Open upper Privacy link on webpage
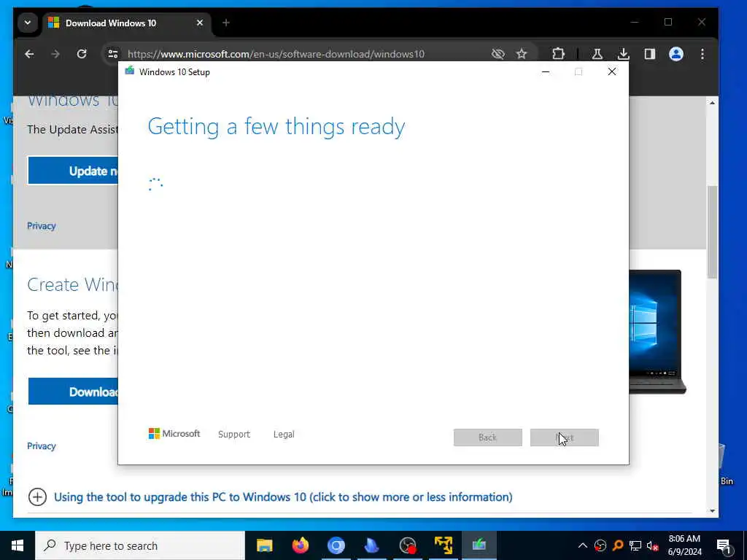The width and height of the screenshot is (747, 560). coord(42,226)
